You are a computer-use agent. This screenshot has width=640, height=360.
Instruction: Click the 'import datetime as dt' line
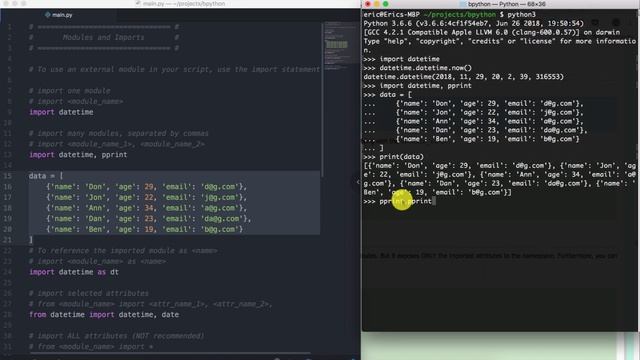(x=74, y=272)
